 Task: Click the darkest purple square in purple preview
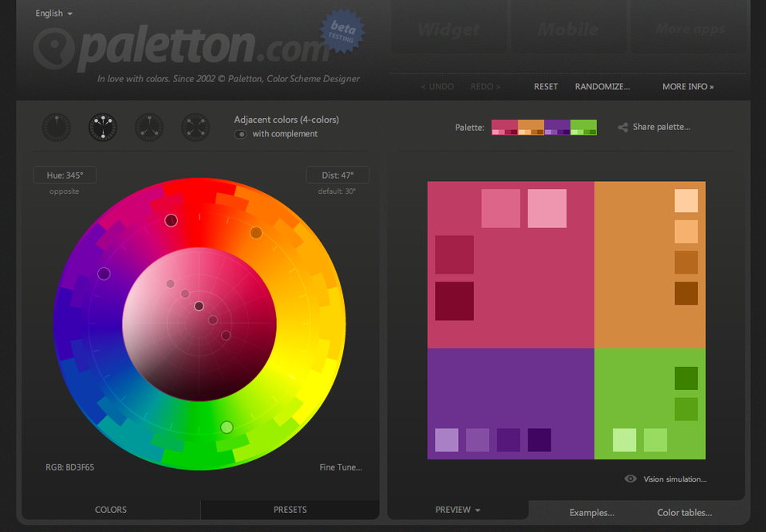[x=539, y=439]
